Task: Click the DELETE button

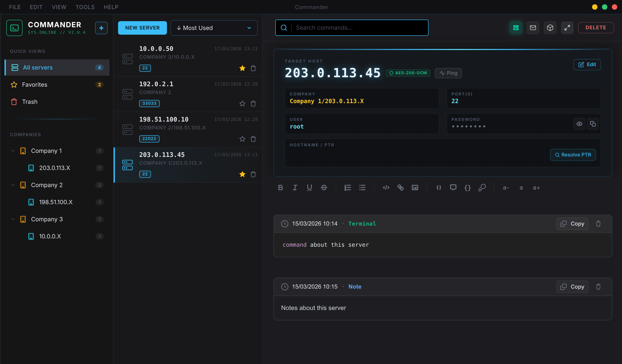Action: click(x=596, y=28)
